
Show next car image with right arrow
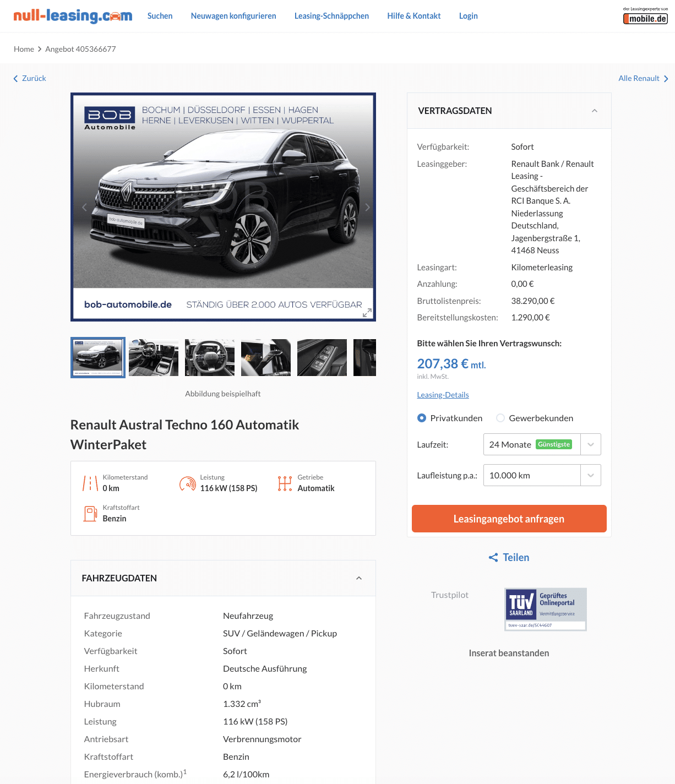tap(367, 207)
